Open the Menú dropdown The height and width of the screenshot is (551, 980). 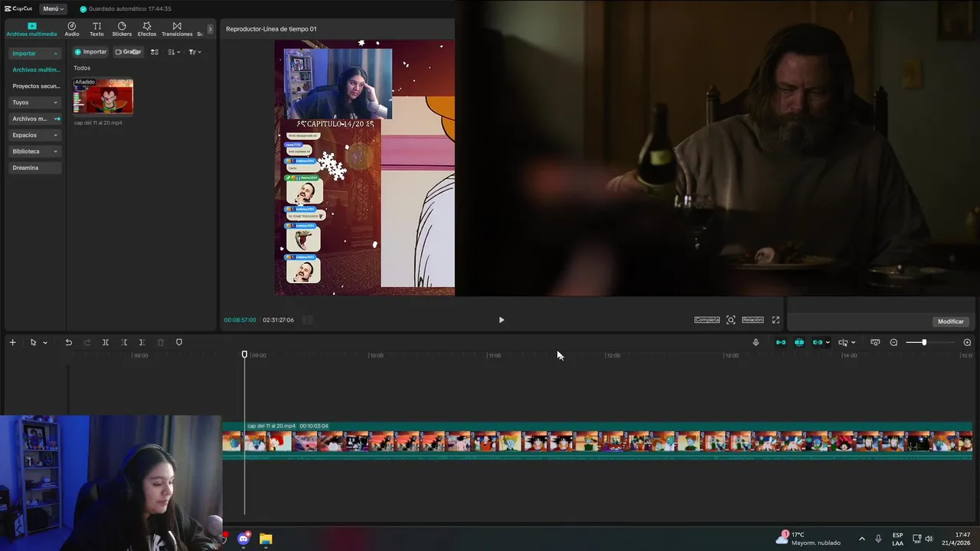(x=53, y=8)
